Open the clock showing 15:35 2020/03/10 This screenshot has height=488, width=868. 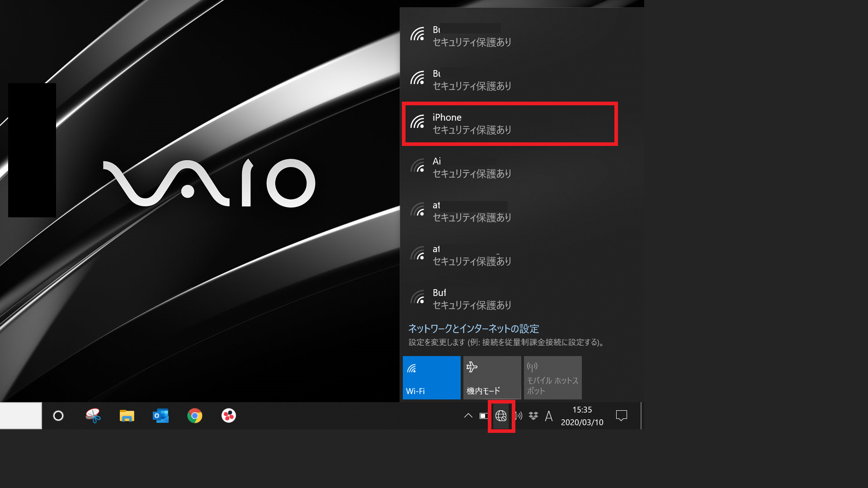click(582, 416)
